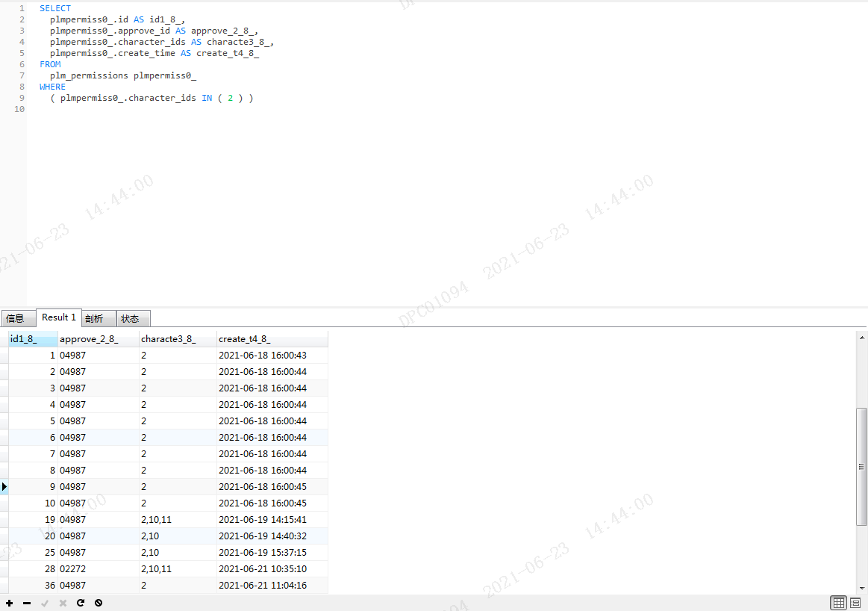Viewport: 868px width, 611px height.
Task: Open the 状态 tab
Action: [x=133, y=318]
